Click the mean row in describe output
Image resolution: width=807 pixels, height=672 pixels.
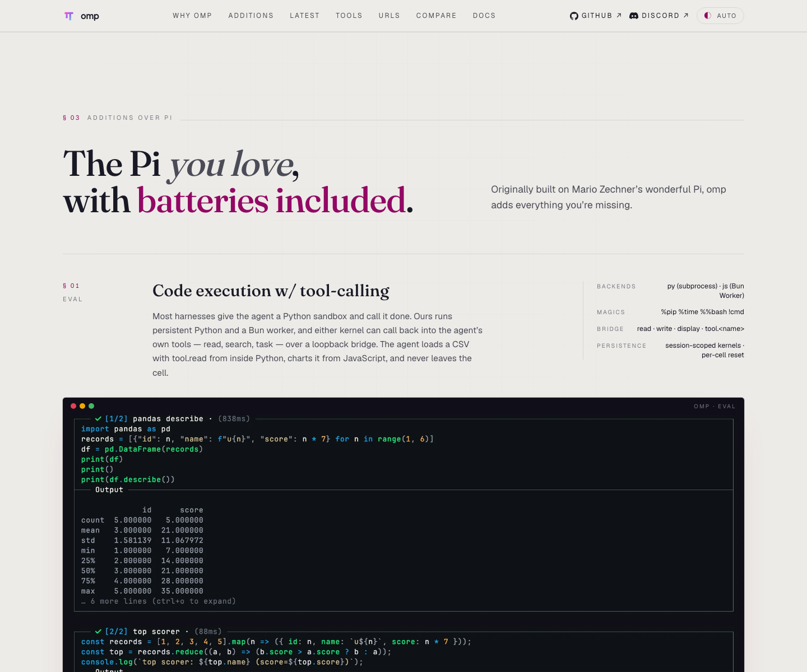[x=142, y=530]
